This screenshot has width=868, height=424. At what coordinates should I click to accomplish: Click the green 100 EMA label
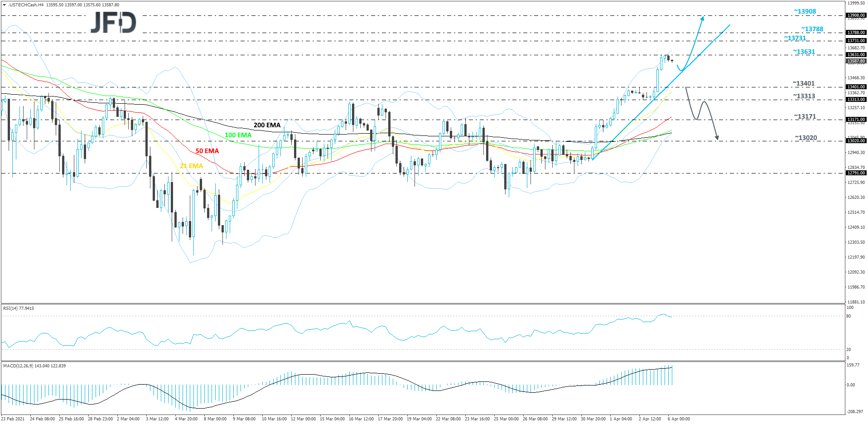238,135
